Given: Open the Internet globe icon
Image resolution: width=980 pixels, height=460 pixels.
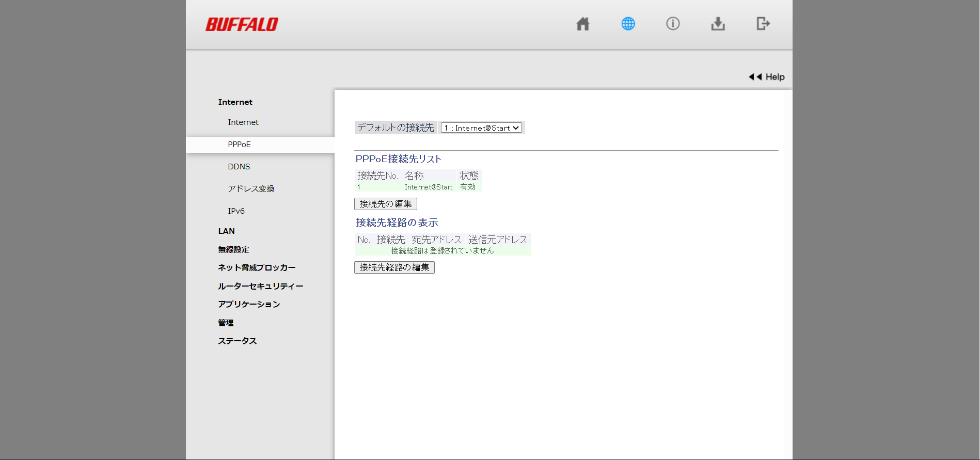Looking at the screenshot, I should click(628, 24).
